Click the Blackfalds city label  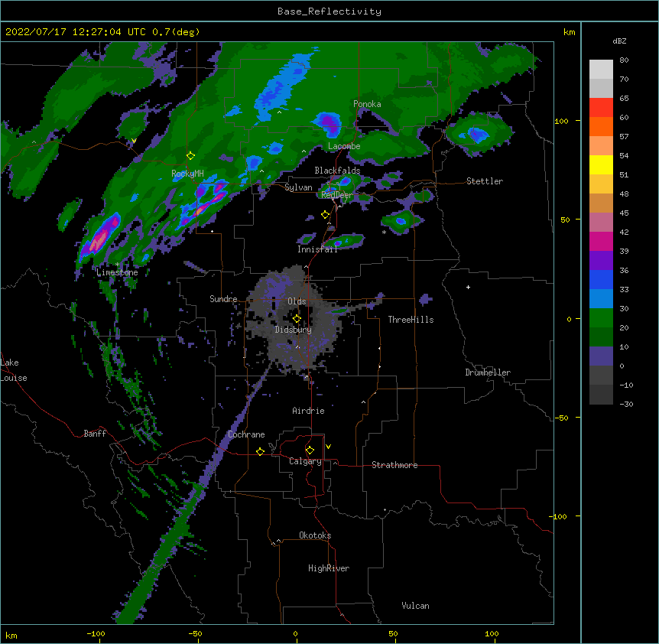coord(337,171)
